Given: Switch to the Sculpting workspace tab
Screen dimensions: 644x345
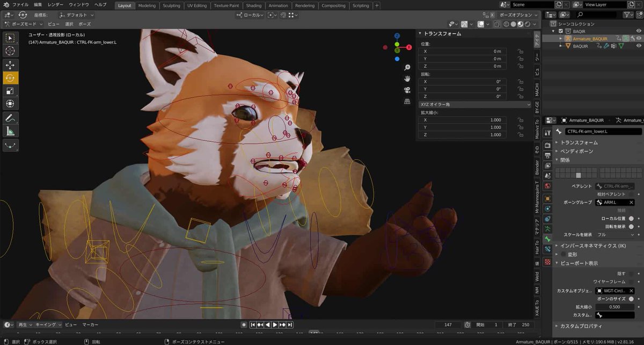Looking at the screenshot, I should coord(171,5).
